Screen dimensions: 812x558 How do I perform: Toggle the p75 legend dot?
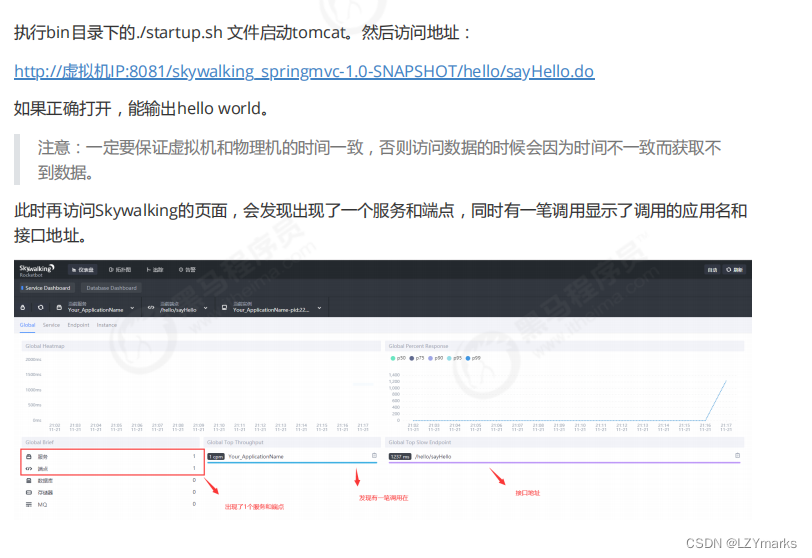[x=412, y=358]
